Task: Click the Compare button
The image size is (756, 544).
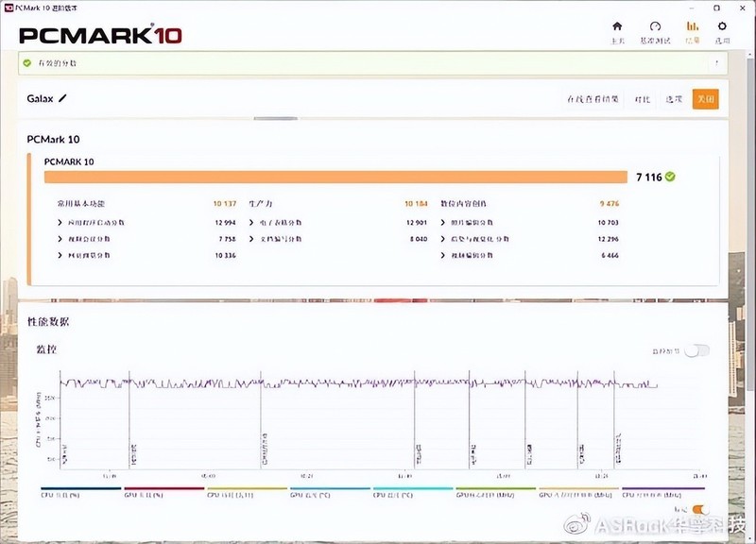Action: coord(643,99)
